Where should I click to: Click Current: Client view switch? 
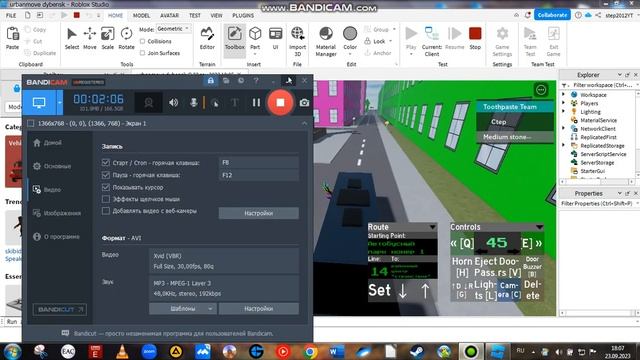click(432, 41)
